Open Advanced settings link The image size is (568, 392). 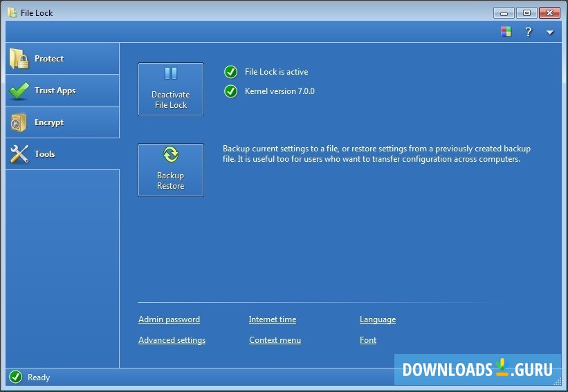(x=172, y=340)
